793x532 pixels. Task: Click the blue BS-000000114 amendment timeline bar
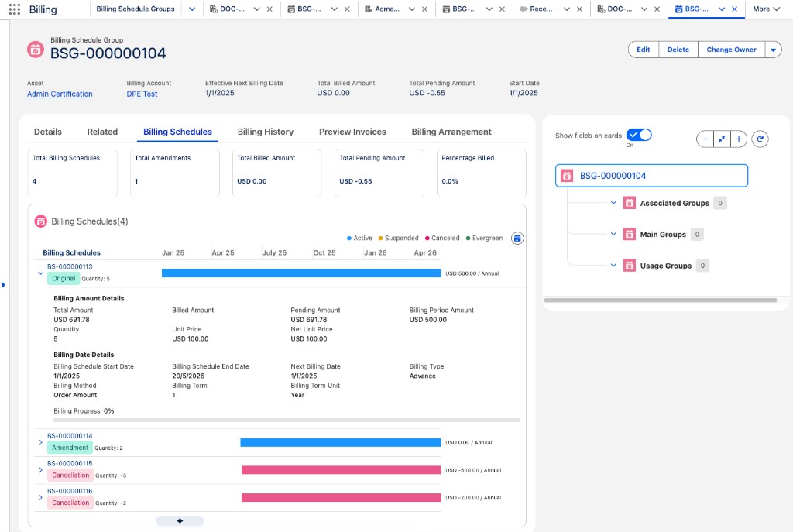point(341,442)
